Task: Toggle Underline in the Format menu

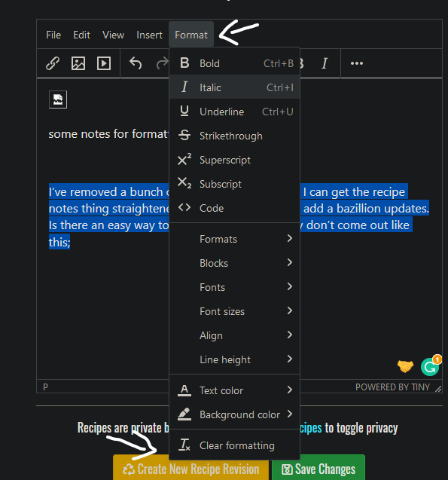Action: (235, 112)
